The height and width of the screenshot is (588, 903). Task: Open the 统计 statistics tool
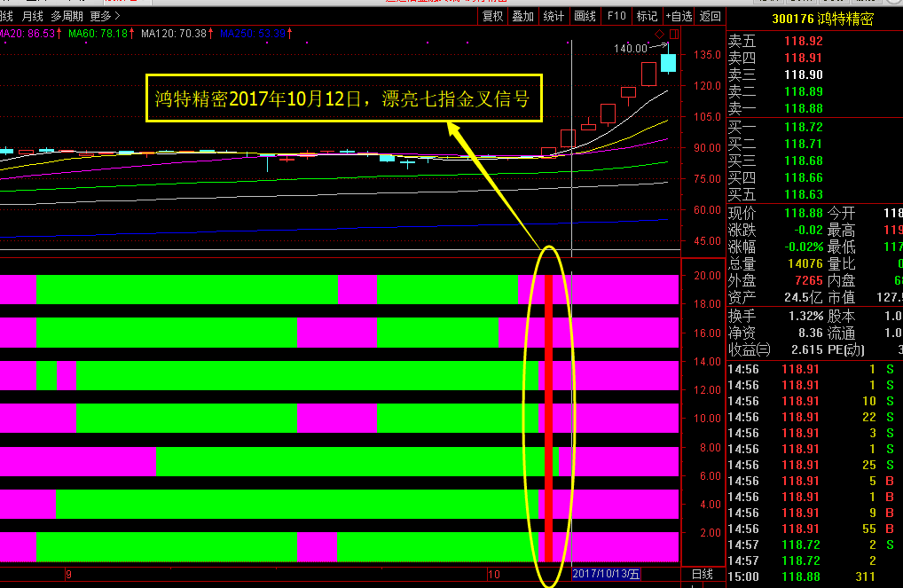(x=554, y=16)
